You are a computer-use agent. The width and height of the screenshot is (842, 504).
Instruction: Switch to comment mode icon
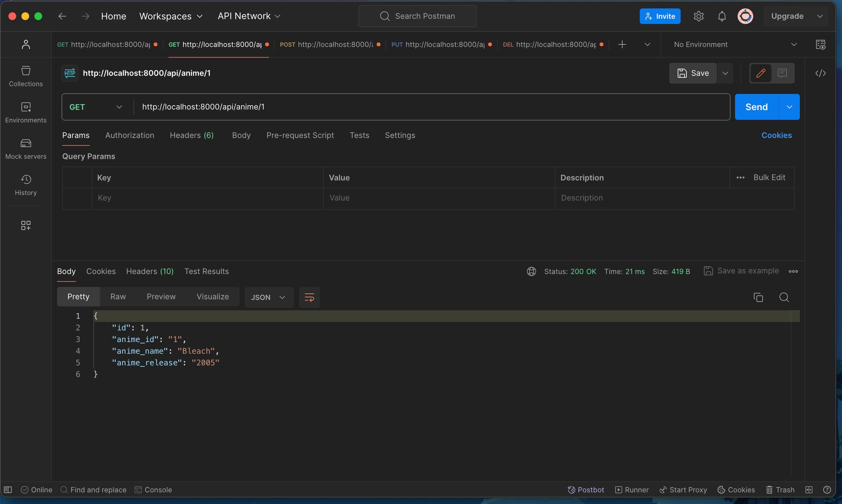coord(782,73)
